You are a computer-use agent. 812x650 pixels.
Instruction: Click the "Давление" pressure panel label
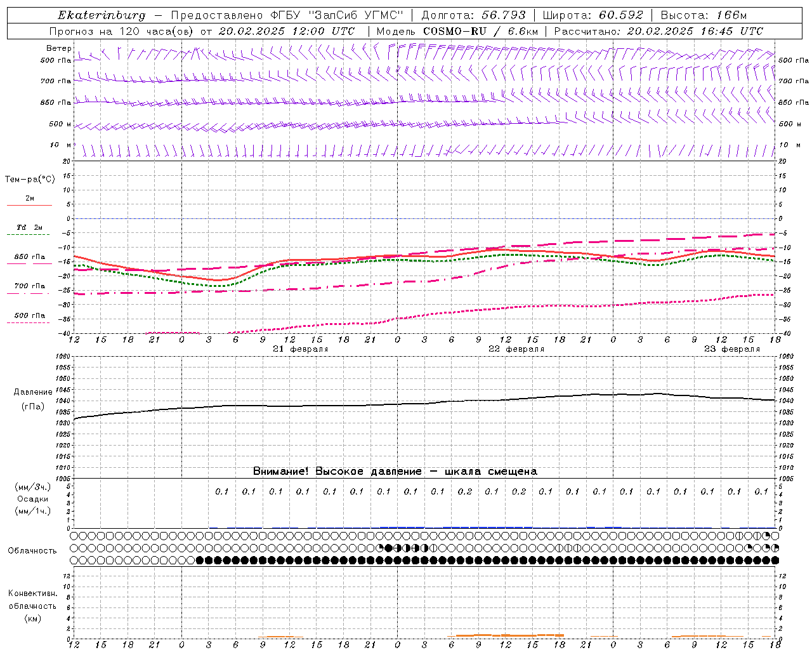[32, 392]
